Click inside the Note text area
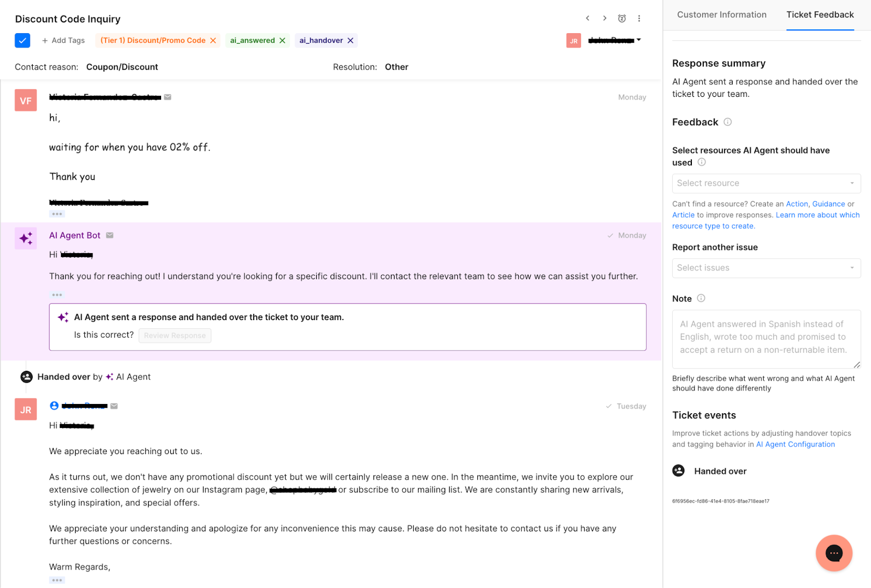Image resolution: width=871 pixels, height=588 pixels. click(765, 338)
